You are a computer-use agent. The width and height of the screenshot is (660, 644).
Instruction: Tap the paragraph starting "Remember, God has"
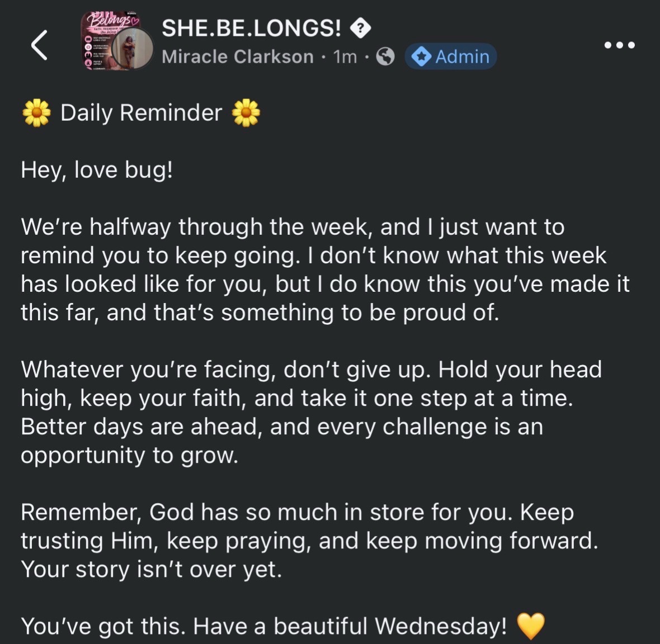309,541
